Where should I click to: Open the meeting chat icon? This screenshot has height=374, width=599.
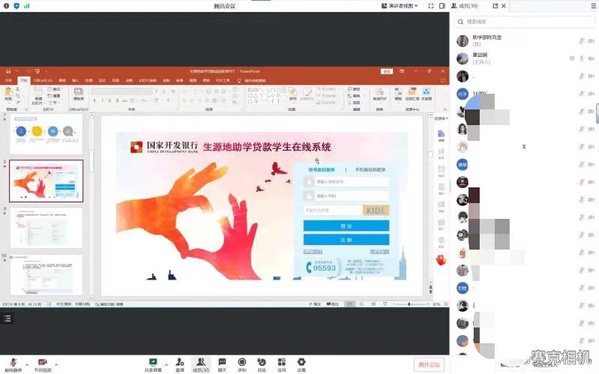coord(222,364)
